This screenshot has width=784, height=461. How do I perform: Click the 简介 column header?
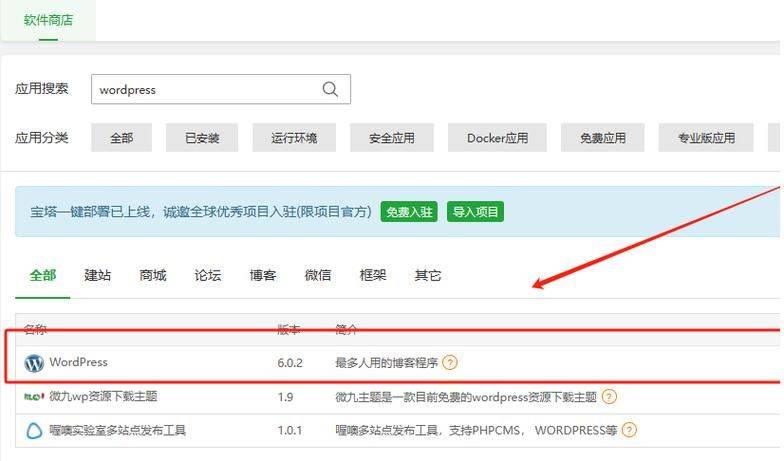tap(346, 330)
